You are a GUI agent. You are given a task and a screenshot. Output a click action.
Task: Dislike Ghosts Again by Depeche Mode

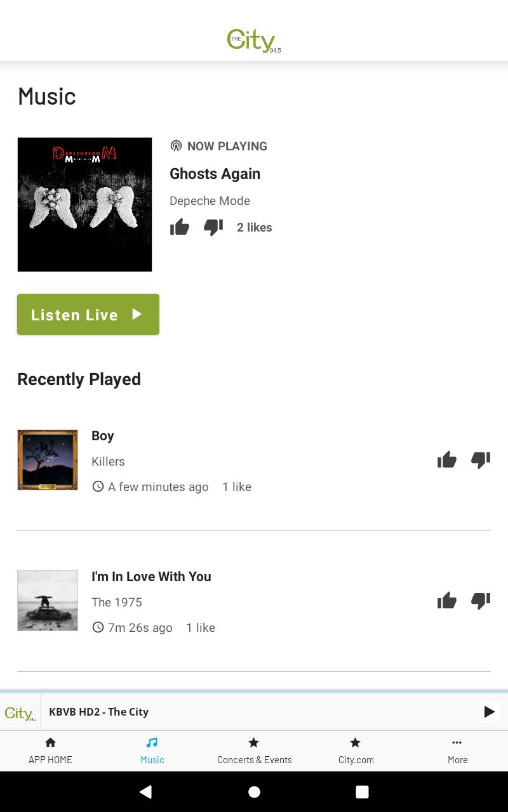click(213, 227)
